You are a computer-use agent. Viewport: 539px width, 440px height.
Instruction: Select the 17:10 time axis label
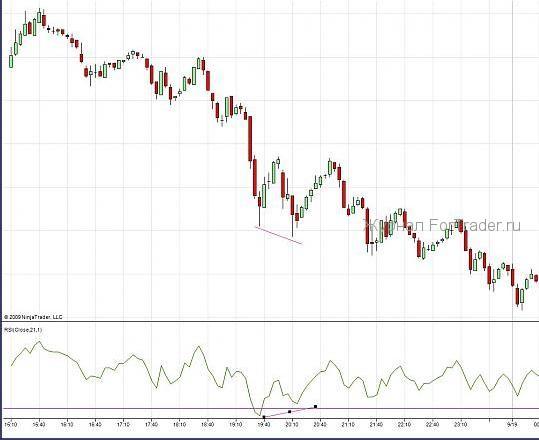point(123,425)
